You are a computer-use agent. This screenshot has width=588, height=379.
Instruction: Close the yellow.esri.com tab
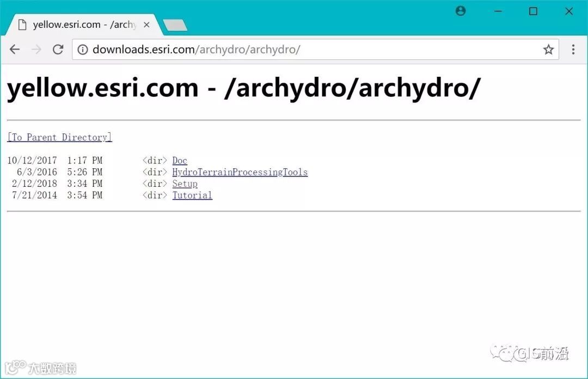point(146,25)
